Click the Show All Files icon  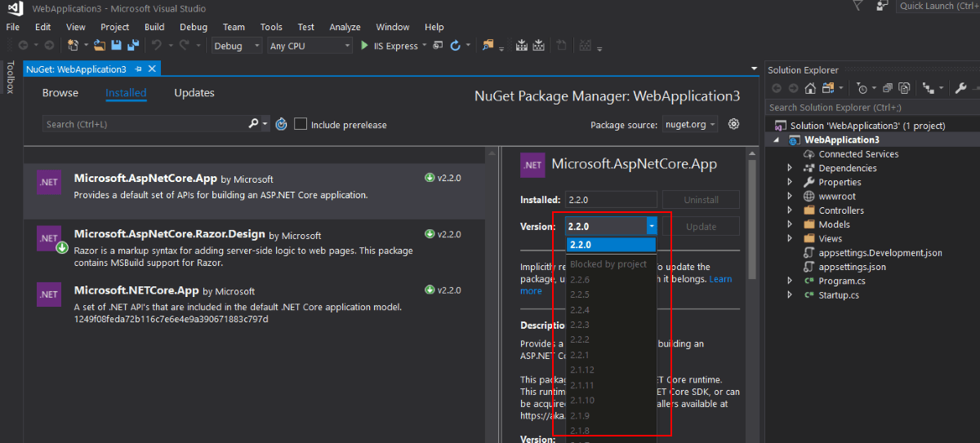click(904, 88)
